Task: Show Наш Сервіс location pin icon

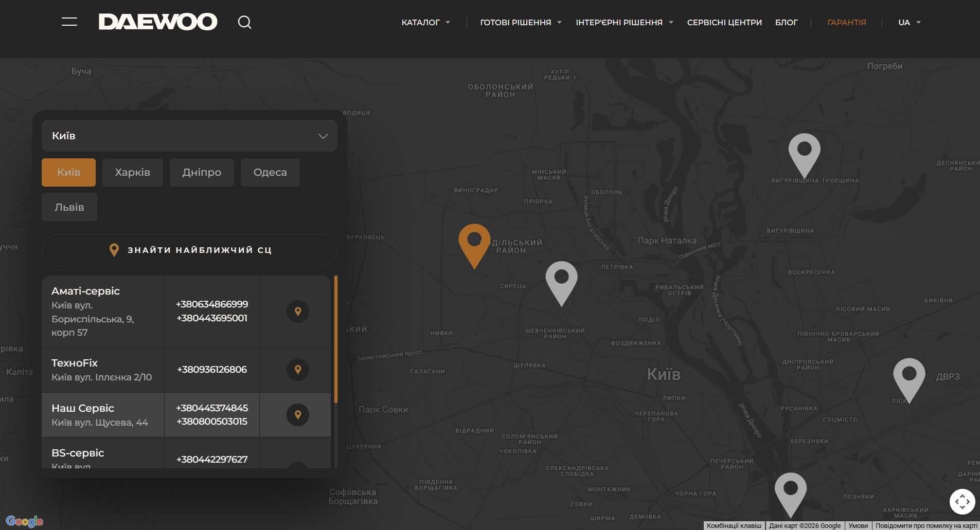Action: [x=298, y=415]
